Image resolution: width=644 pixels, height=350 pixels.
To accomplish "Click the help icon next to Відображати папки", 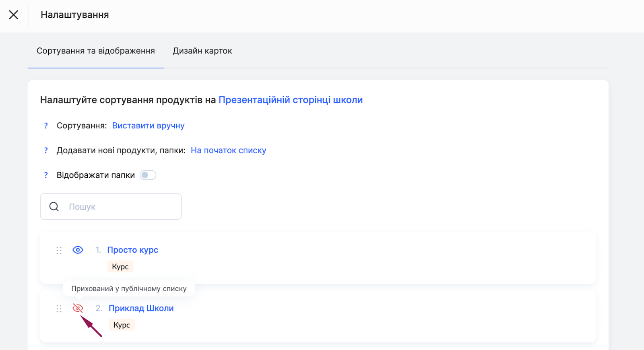I will [46, 175].
